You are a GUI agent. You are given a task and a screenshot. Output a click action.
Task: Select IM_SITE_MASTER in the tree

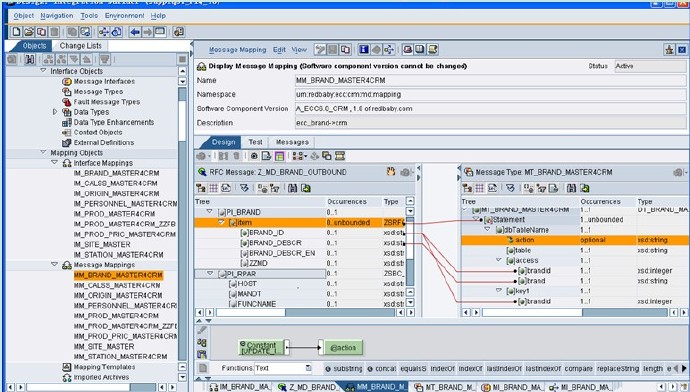tap(102, 244)
